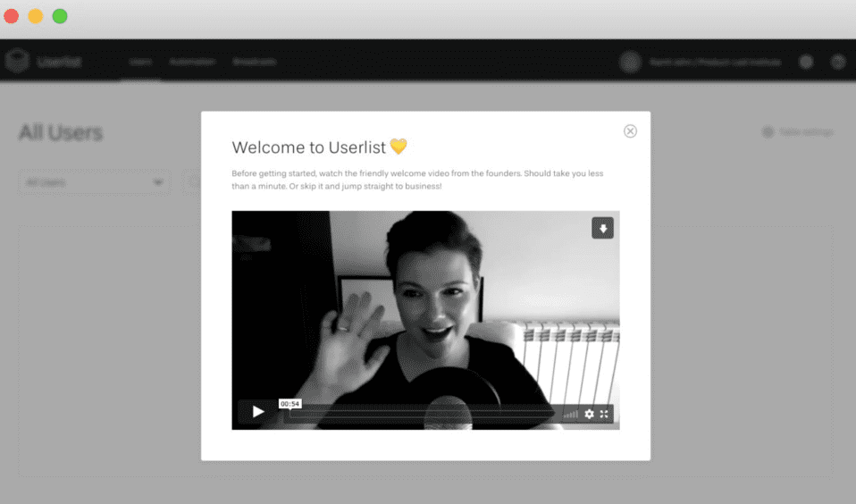Click the green macOS window button
Image resolution: width=856 pixels, height=504 pixels.
point(60,16)
